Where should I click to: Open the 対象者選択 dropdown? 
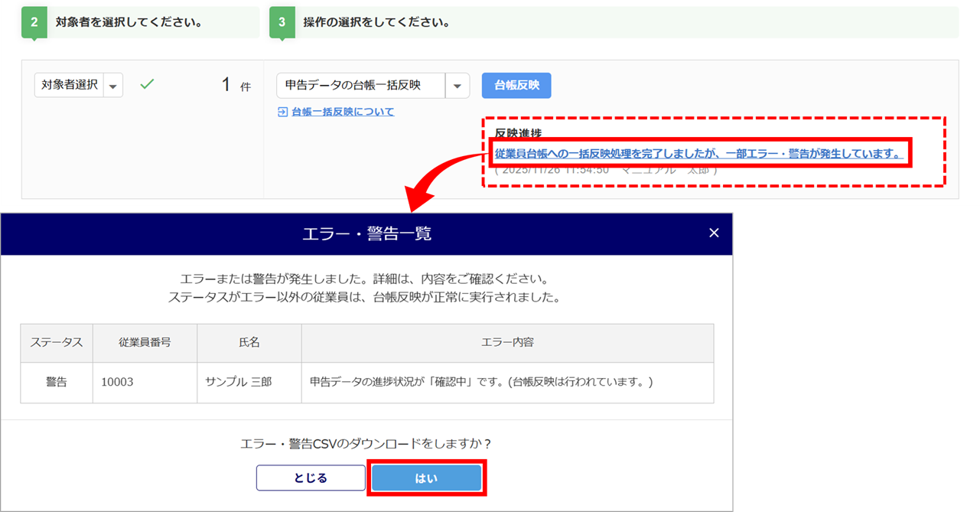coord(79,85)
